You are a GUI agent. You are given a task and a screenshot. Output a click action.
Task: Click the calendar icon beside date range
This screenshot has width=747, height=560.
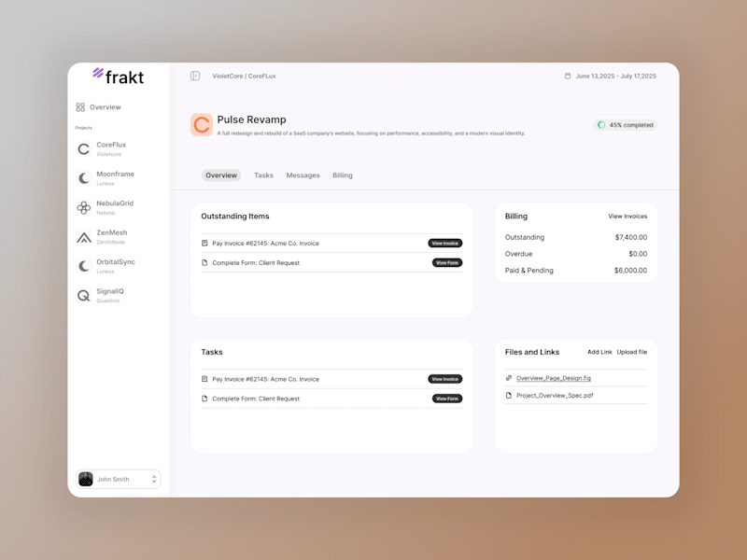(x=568, y=76)
